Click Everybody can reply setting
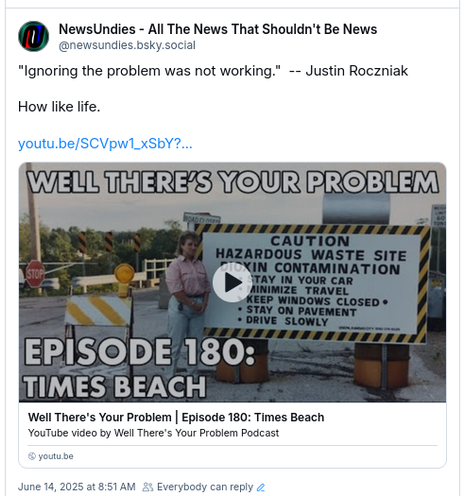 205,487
